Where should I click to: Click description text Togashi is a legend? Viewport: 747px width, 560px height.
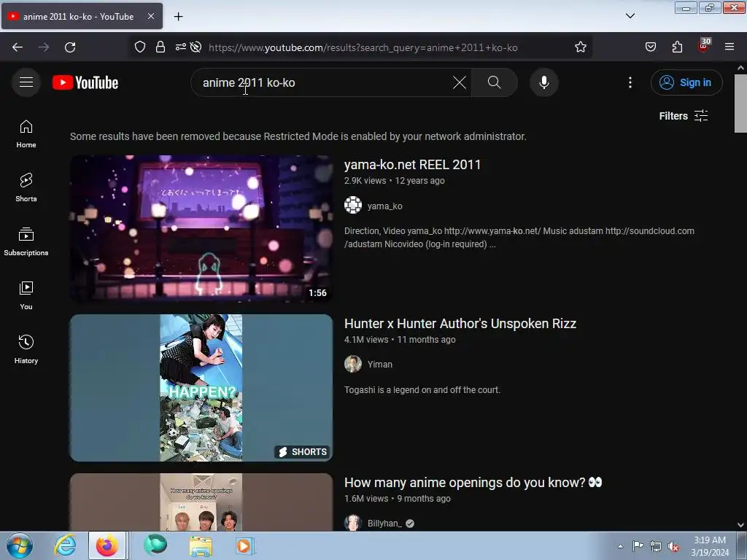422,390
